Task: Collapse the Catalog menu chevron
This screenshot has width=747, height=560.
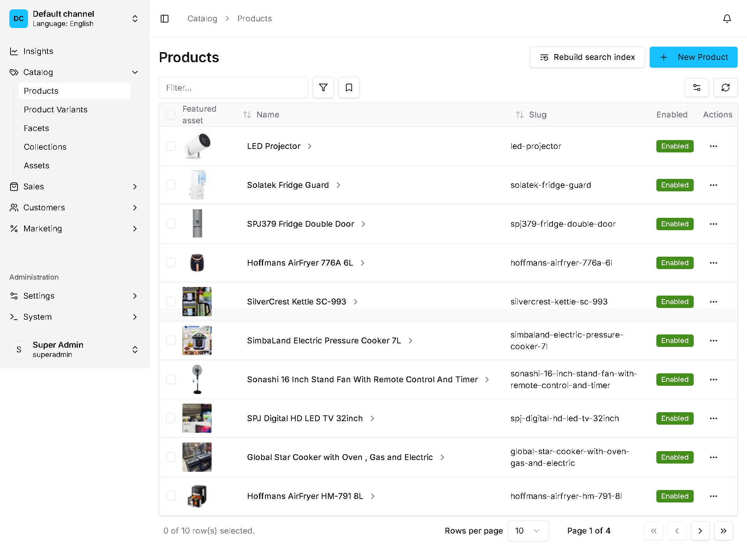Action: pyautogui.click(x=135, y=72)
